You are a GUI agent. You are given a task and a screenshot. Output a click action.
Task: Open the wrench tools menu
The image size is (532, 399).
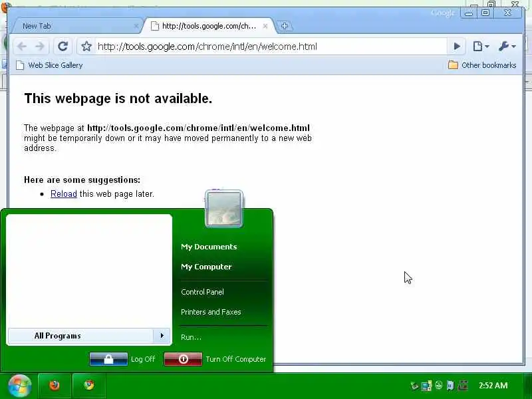pyautogui.click(x=507, y=46)
